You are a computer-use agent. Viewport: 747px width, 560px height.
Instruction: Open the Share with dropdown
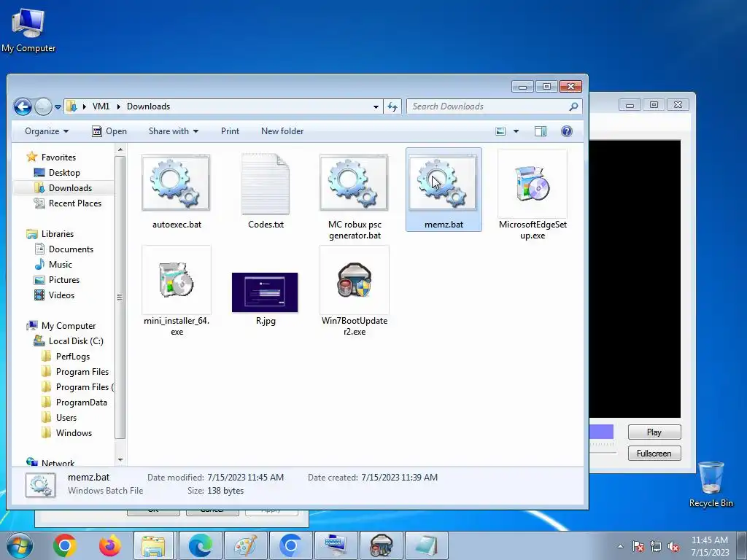coord(174,131)
